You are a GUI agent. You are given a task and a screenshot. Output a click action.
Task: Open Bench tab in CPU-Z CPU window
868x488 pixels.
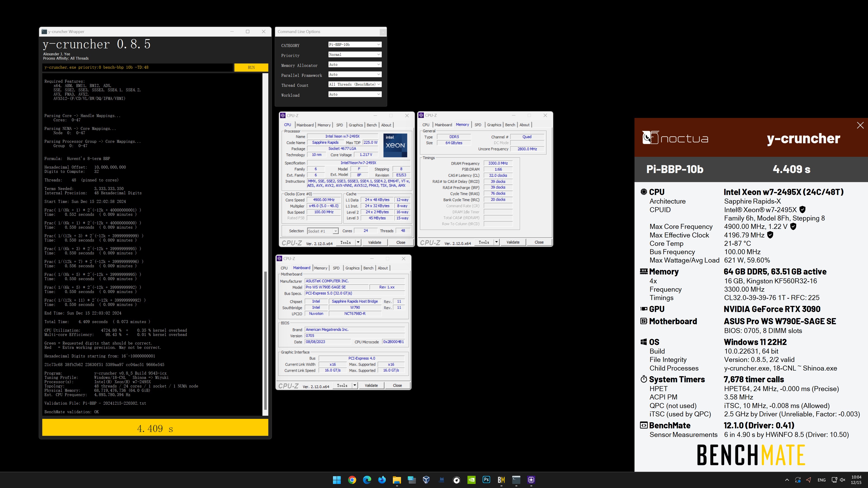pos(372,125)
